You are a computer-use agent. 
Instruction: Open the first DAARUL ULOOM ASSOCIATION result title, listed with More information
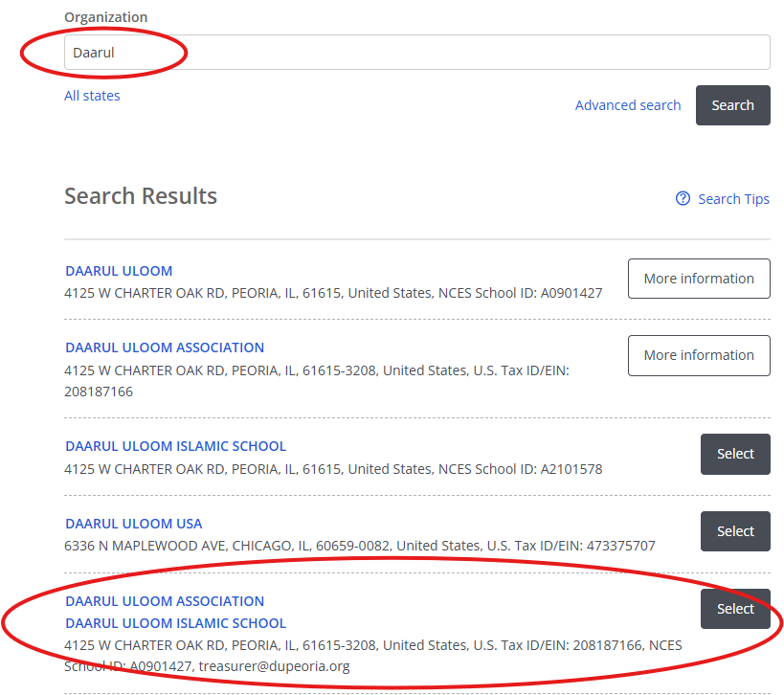[165, 347]
